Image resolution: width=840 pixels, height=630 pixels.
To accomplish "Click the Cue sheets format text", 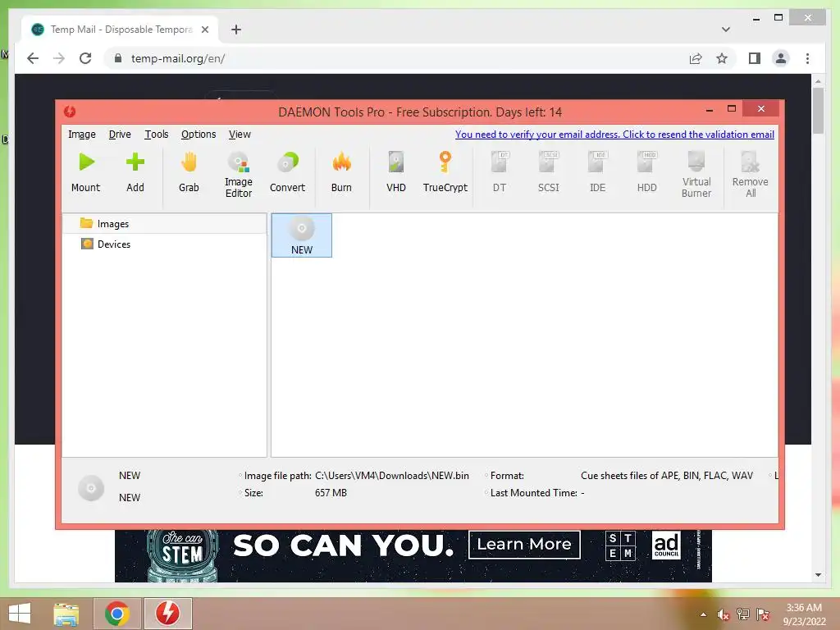I will click(666, 476).
